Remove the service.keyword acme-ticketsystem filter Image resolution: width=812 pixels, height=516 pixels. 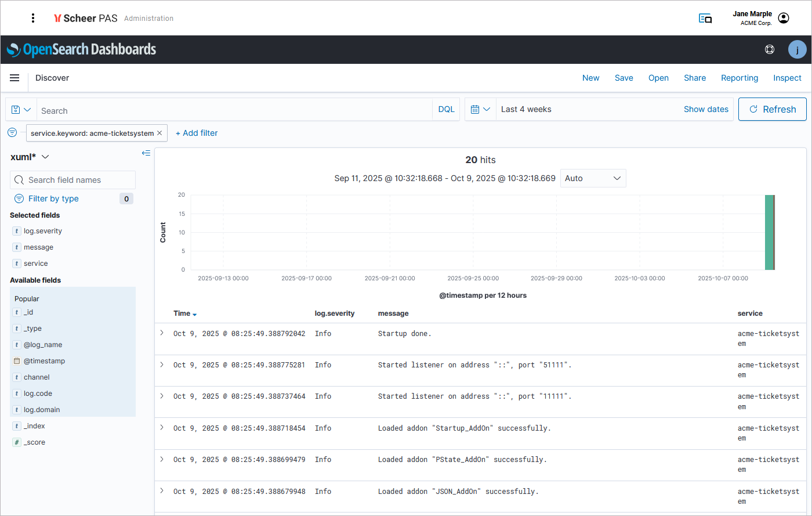pyautogui.click(x=159, y=133)
